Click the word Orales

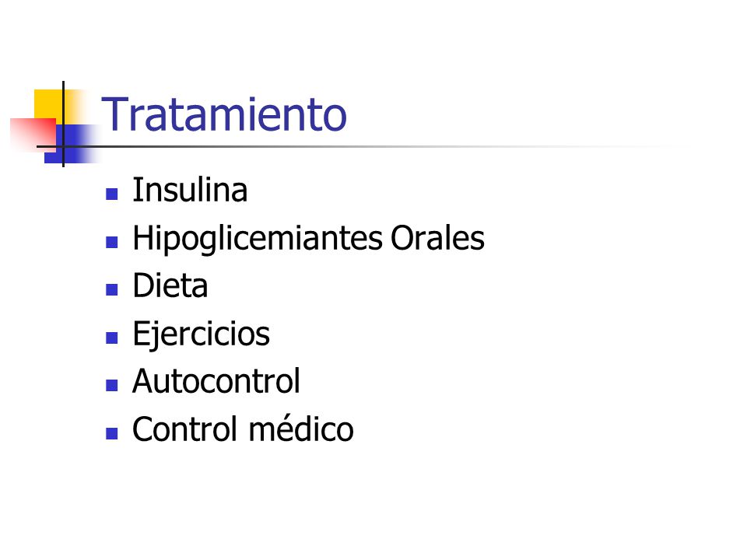click(x=437, y=238)
